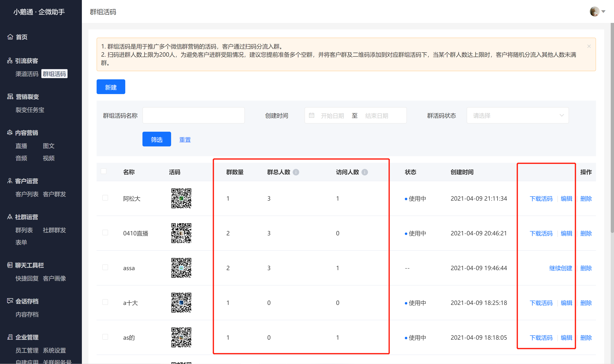Click 下载活码 for the as的 row
Viewport: 614px width, 364px height.
point(541,338)
